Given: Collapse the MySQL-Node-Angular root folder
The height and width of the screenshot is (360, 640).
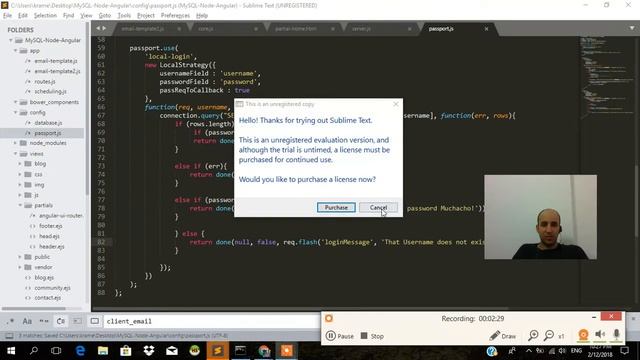Looking at the screenshot, I should 11,40.
